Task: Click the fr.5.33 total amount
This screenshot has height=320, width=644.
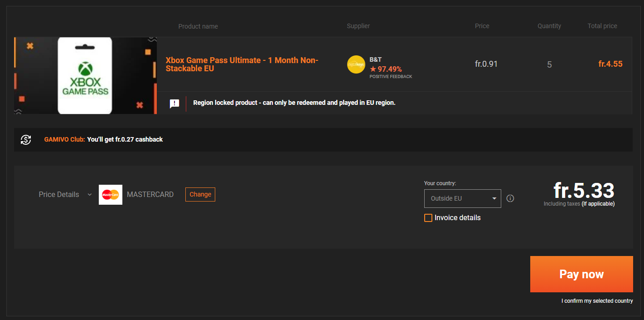Action: (584, 191)
